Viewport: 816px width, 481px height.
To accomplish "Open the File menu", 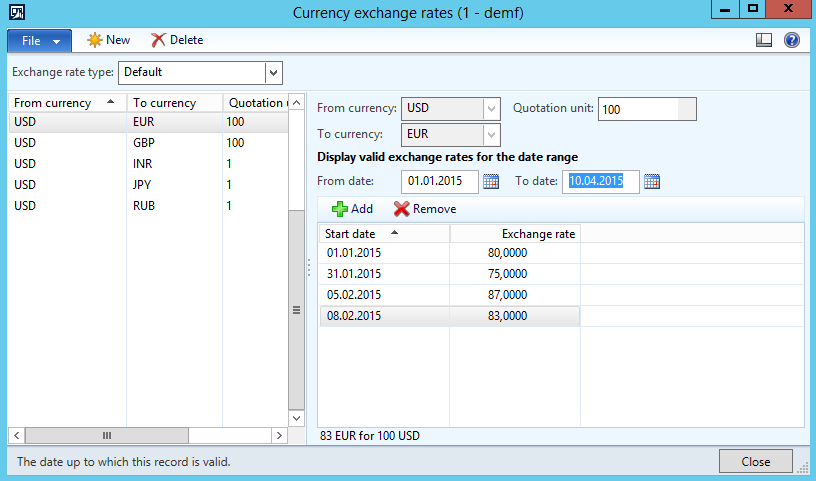I will (39, 41).
